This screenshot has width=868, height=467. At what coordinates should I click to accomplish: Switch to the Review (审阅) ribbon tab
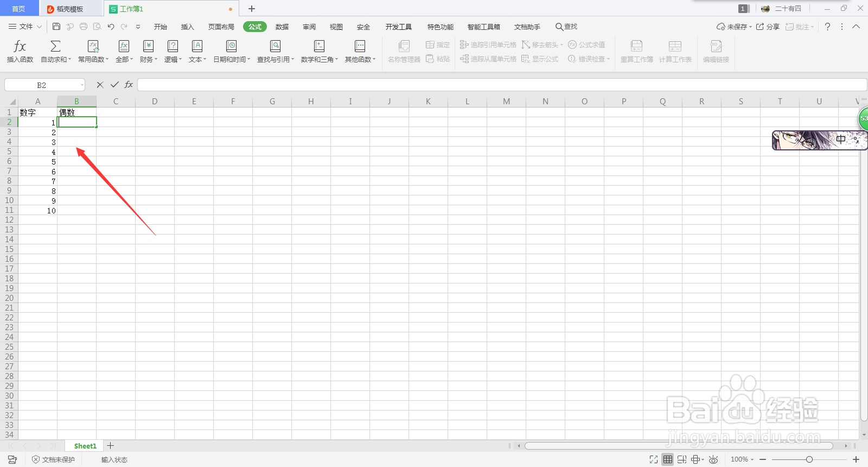tap(309, 27)
